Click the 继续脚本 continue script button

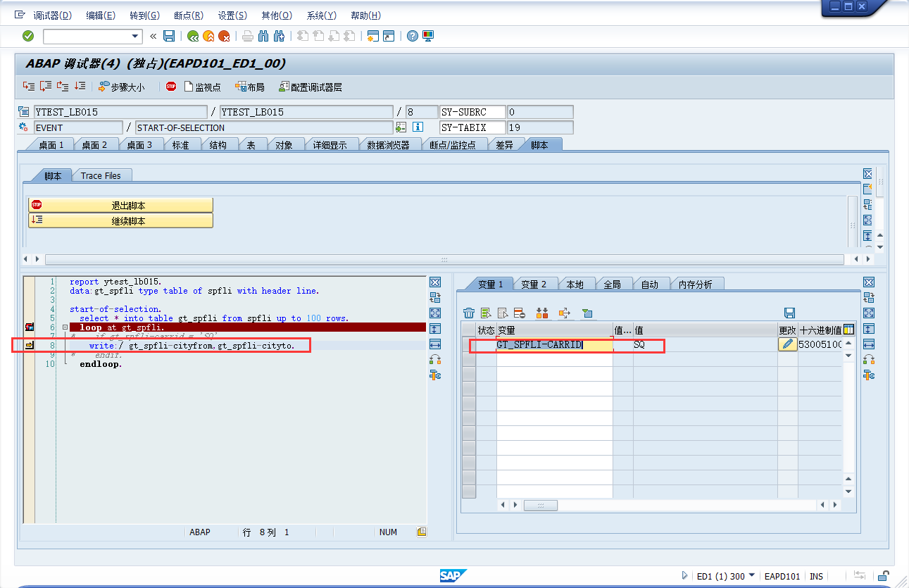click(120, 220)
